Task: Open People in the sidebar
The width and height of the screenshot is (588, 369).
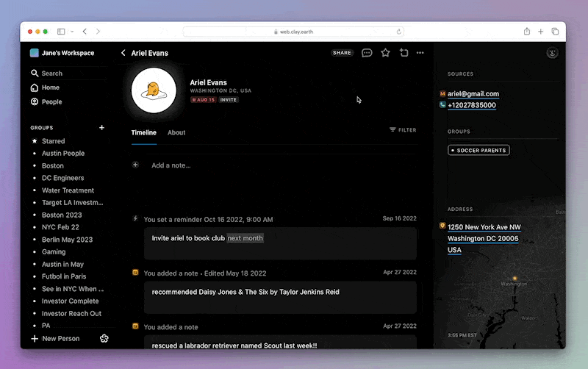Action: pyautogui.click(x=51, y=102)
